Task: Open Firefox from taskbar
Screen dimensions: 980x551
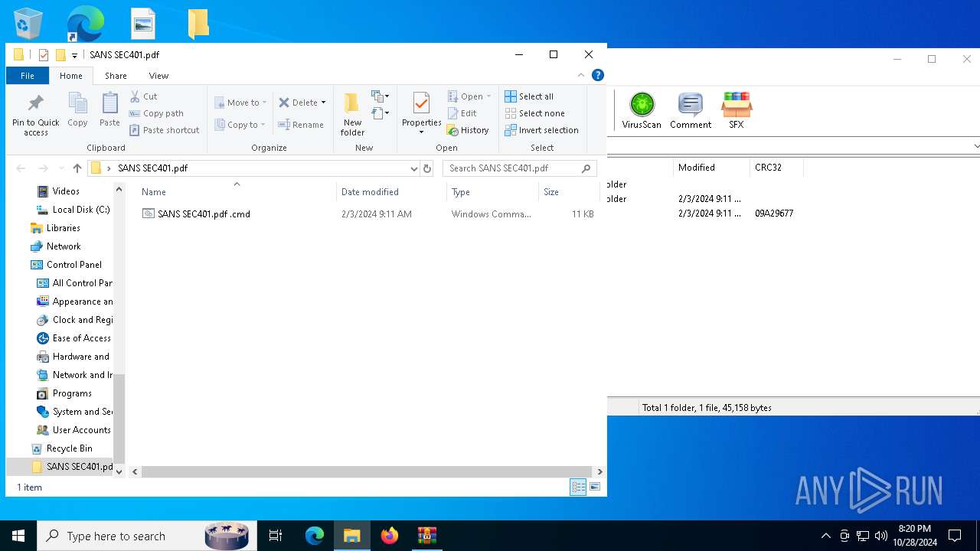Action: [390, 536]
